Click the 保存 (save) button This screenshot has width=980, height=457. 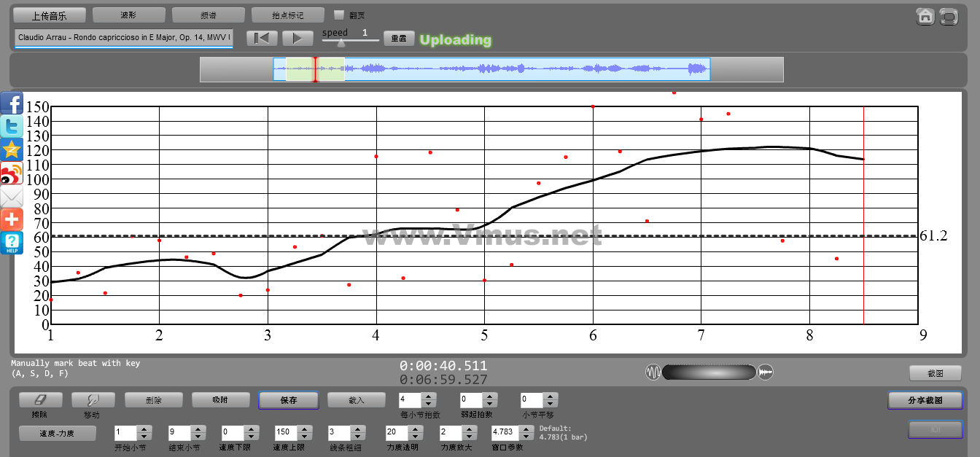click(288, 400)
